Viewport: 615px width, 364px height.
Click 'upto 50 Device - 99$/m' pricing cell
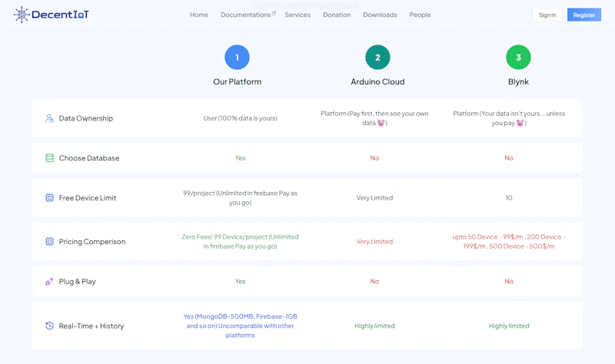click(x=509, y=242)
